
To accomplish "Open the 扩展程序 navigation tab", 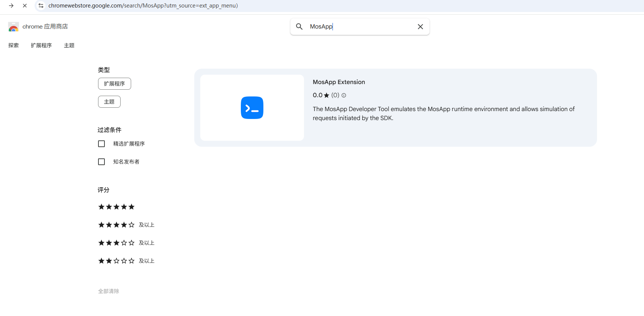I will coord(41,45).
